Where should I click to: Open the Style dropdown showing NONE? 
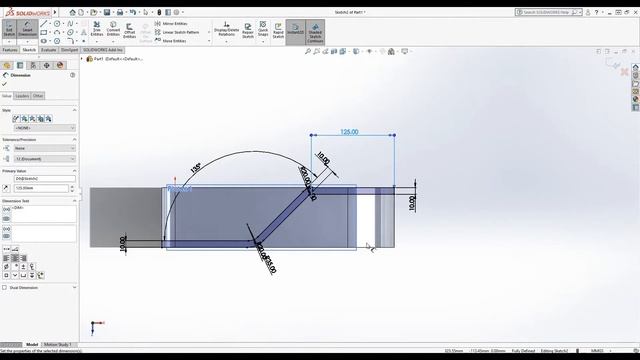(x=44, y=128)
